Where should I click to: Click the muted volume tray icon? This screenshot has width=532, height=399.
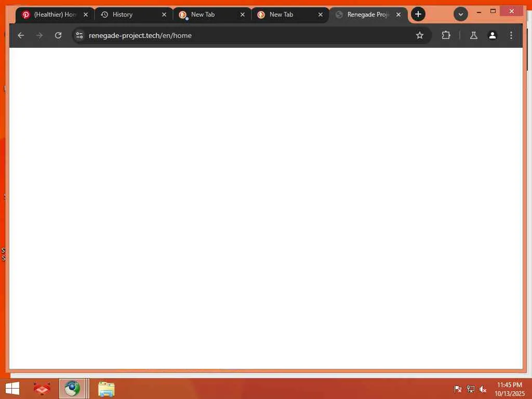[x=483, y=389]
